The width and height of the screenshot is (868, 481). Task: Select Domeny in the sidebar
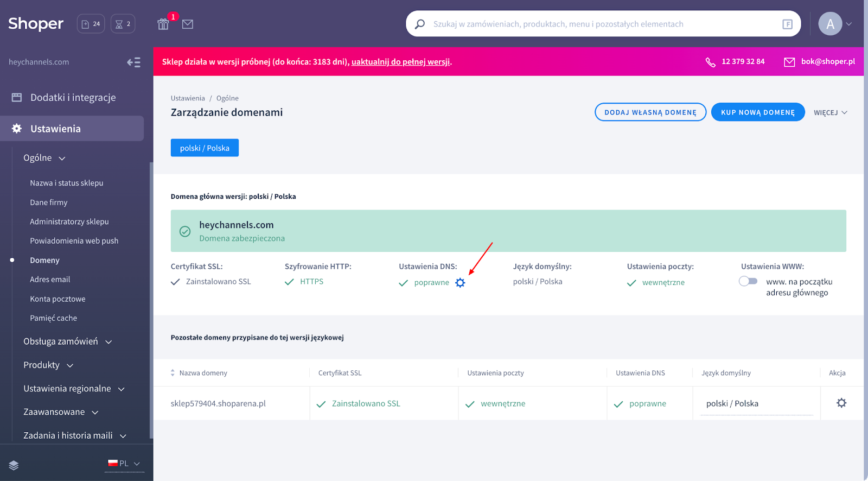tap(45, 261)
